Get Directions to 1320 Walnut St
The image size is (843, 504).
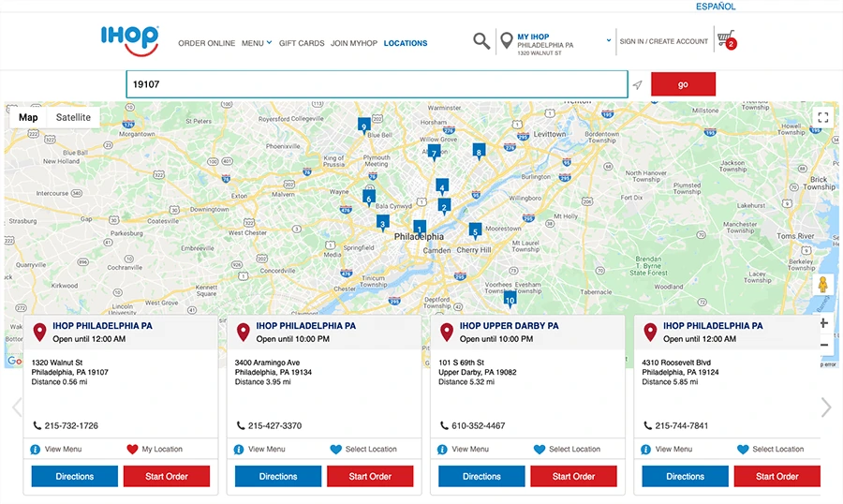point(75,477)
